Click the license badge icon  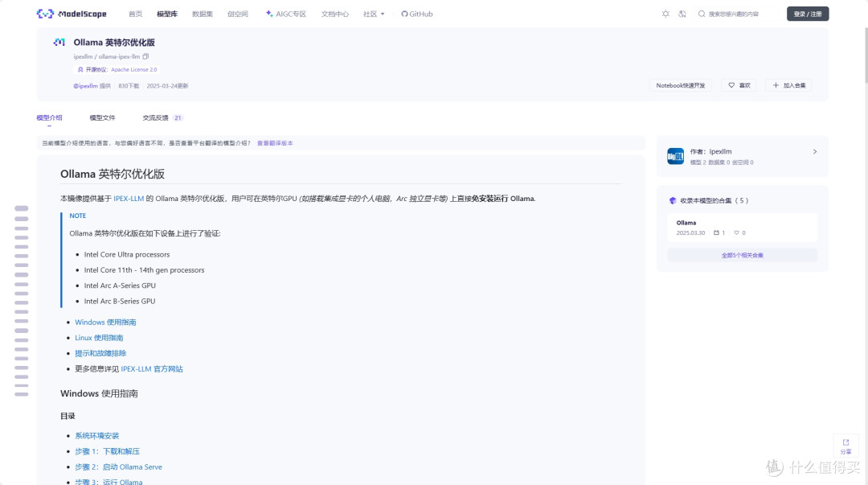click(x=80, y=70)
